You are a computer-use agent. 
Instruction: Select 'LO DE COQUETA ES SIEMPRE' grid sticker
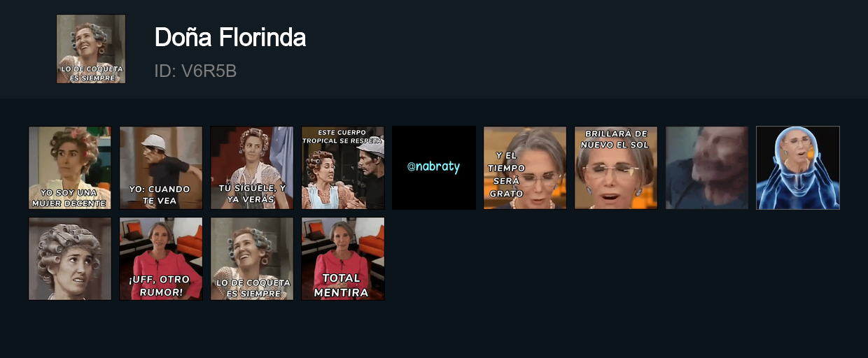(252, 259)
